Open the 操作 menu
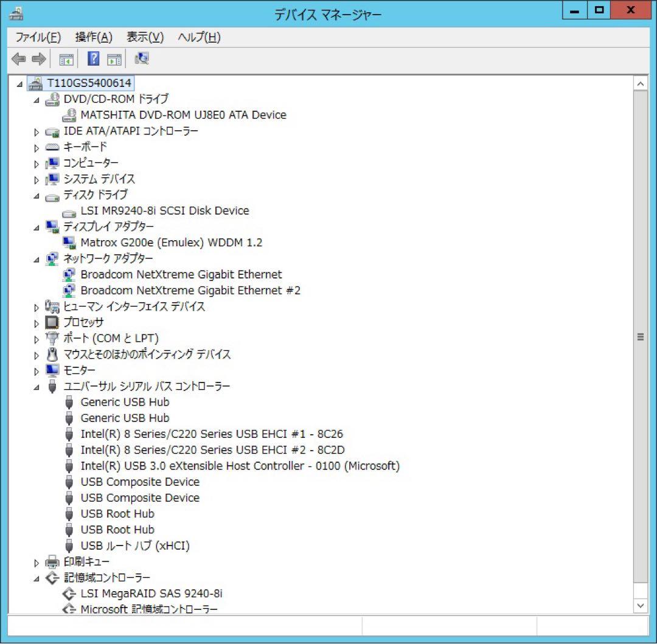This screenshot has height=644, width=657. pyautogui.click(x=92, y=37)
